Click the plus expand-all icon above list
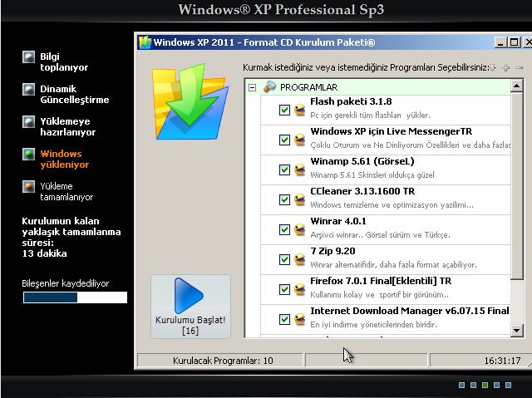The height and width of the screenshot is (398, 532). [506, 68]
